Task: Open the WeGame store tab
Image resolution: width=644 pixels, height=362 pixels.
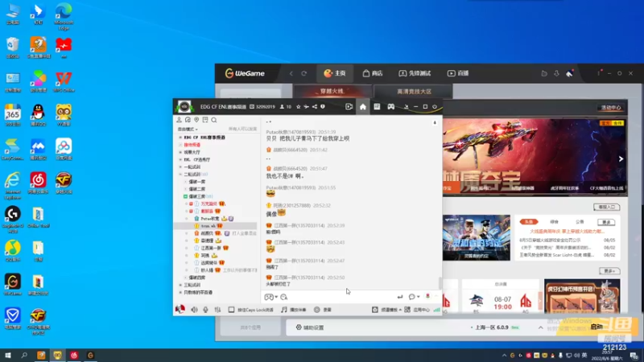Action: coord(373,73)
